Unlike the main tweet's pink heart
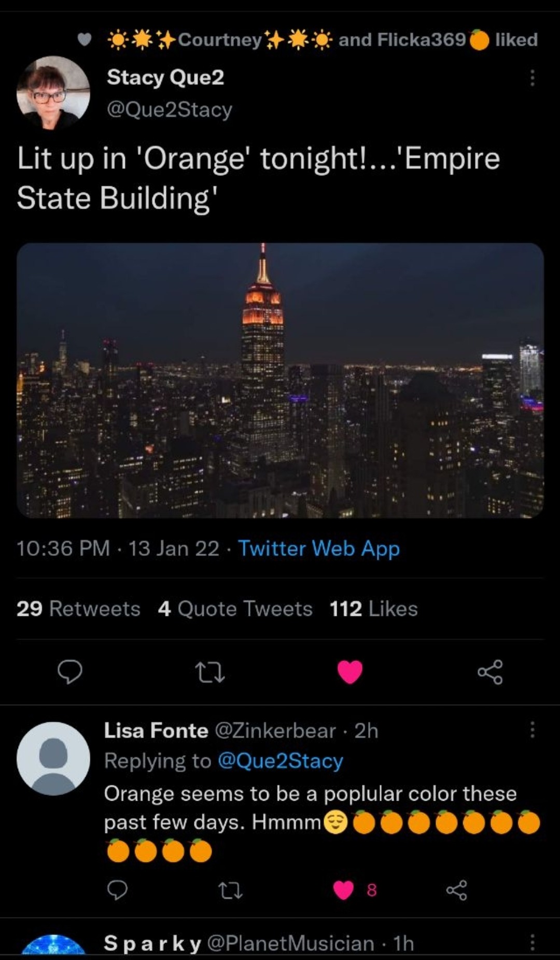The height and width of the screenshot is (960, 560). coord(350,672)
